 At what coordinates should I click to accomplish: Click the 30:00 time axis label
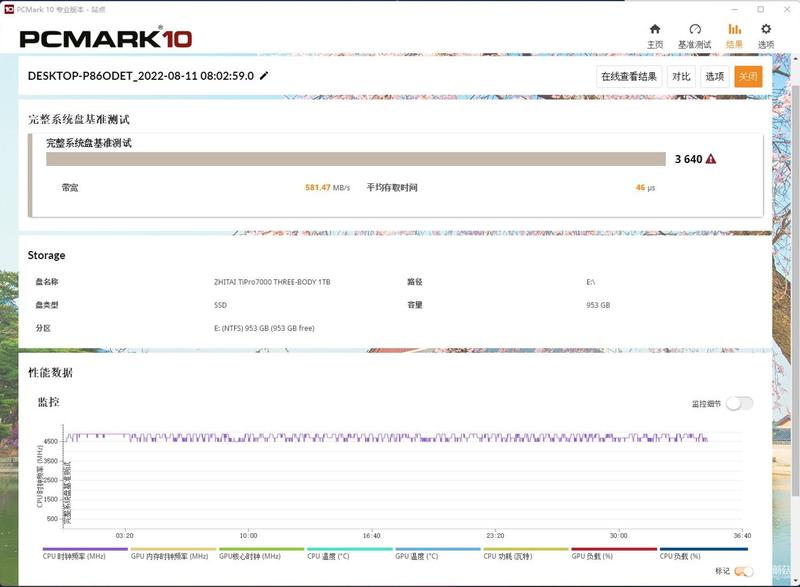point(618,535)
